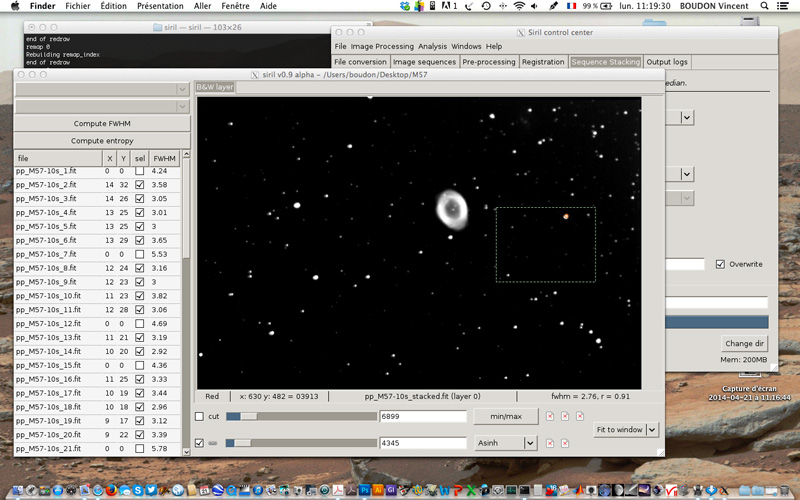Click the input field showing 4345

tap(422, 443)
